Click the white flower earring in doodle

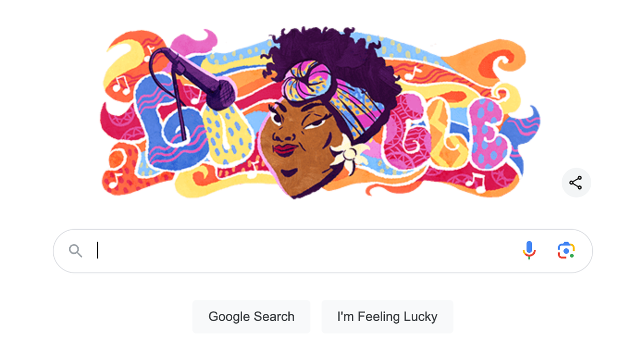tap(351, 152)
